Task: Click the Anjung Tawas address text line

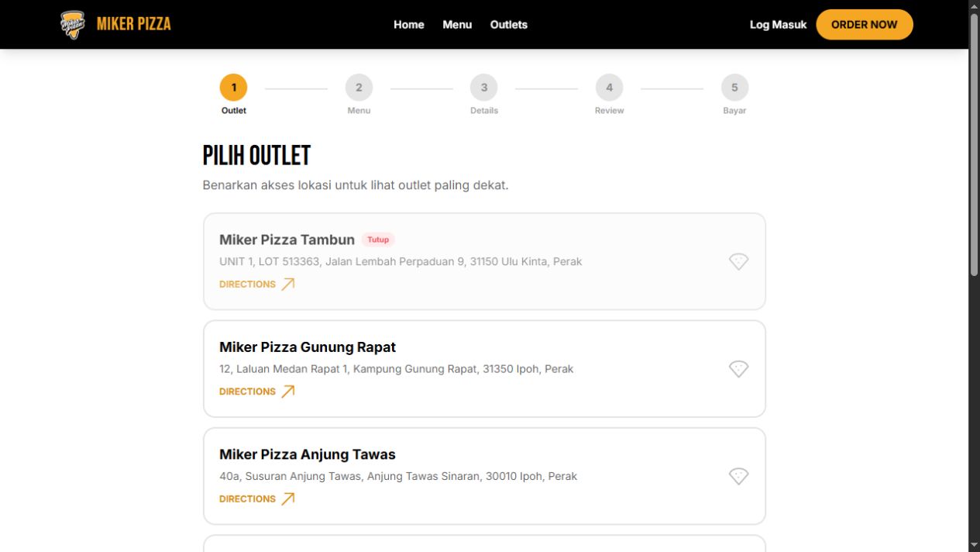Action: 398,476
